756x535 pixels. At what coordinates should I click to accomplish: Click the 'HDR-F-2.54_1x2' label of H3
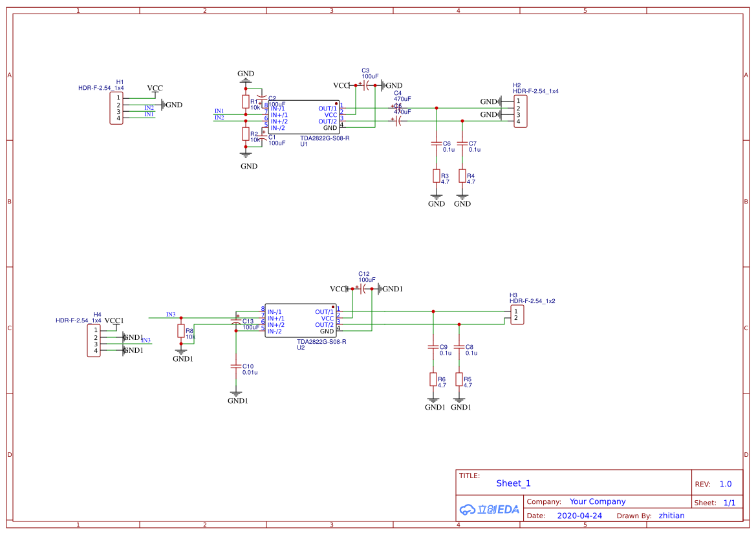(532, 301)
